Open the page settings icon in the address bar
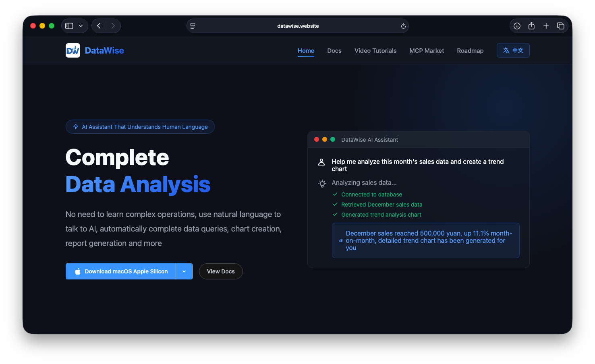Image resolution: width=595 pixels, height=364 pixels. pyautogui.click(x=193, y=26)
